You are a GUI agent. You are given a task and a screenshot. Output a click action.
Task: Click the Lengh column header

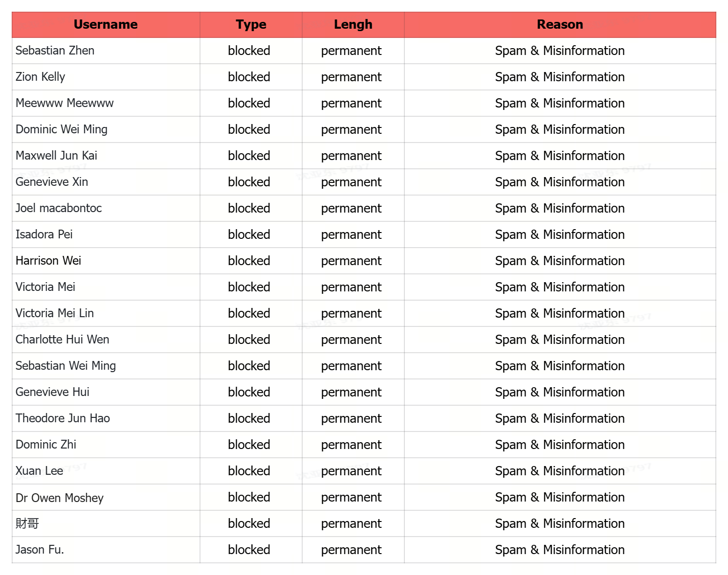tap(353, 25)
